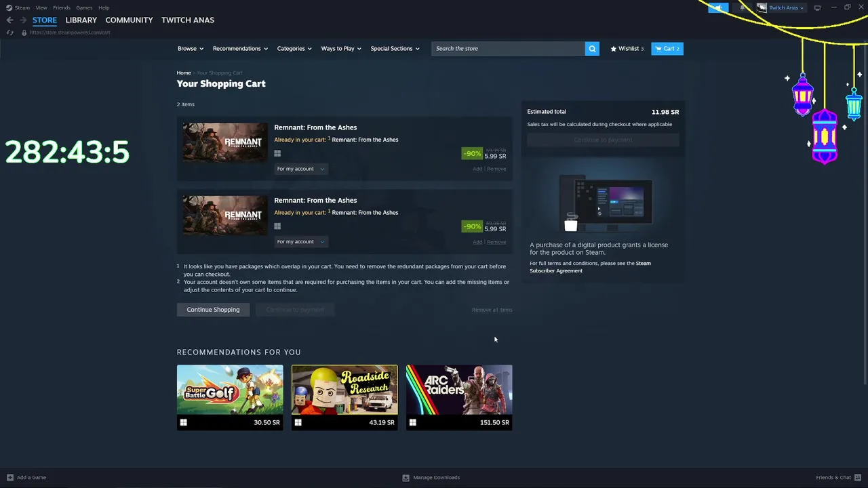
Task: Open the Special Sections dropdown
Action: pyautogui.click(x=395, y=49)
